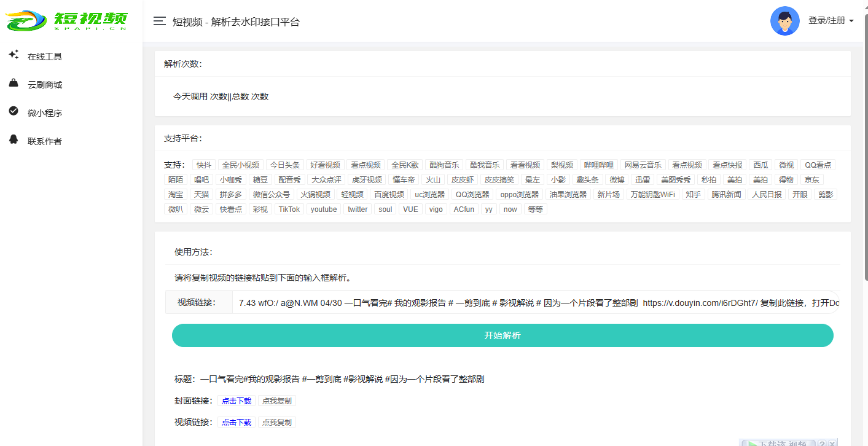Click the 看点快报 platform tag
Image resolution: width=868 pixels, height=446 pixels.
(x=727, y=165)
